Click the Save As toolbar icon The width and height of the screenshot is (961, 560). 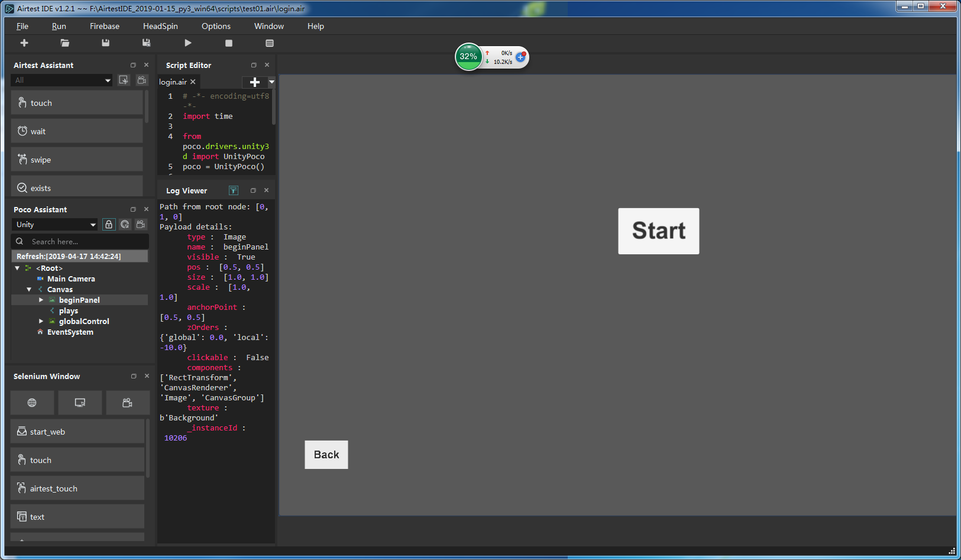pos(146,43)
